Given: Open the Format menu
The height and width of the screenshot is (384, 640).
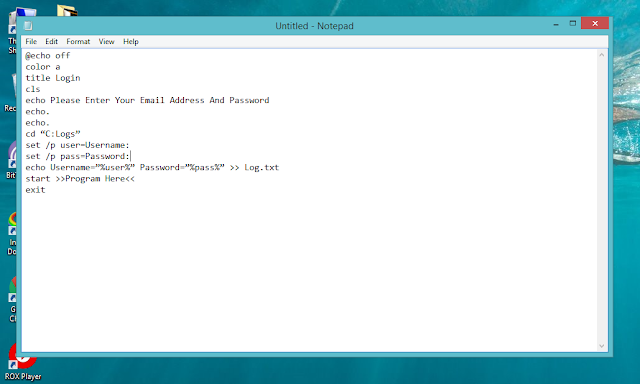Looking at the screenshot, I should coord(78,42).
